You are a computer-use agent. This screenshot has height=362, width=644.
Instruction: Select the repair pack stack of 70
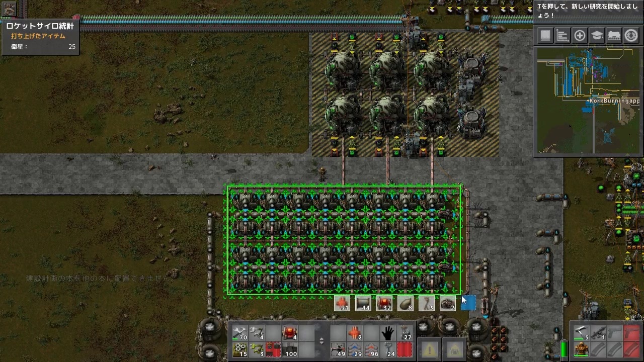click(239, 333)
